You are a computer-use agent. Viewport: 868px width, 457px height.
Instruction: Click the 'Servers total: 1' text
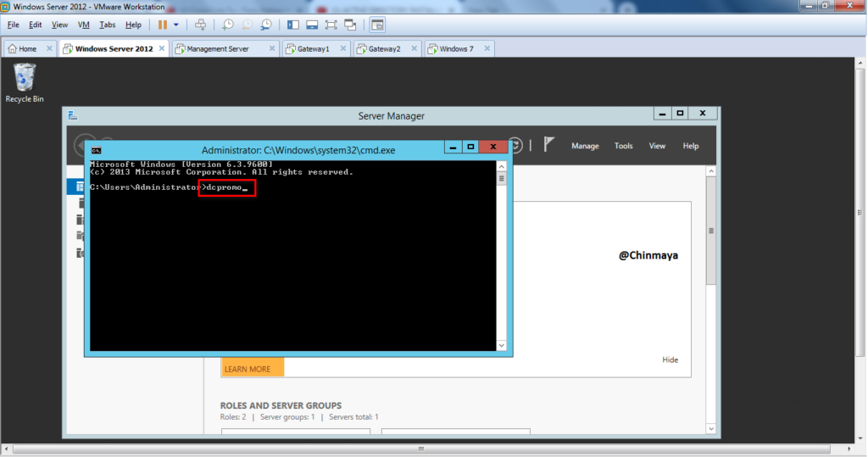(353, 417)
